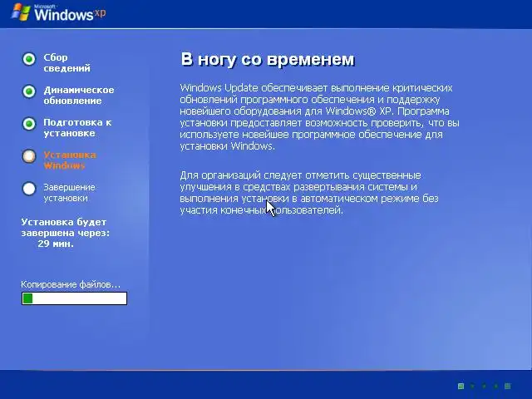This screenshot has width=532, height=399.
Task: Click the green bullet beside 'Подготовка к установке'
Action: [29, 124]
